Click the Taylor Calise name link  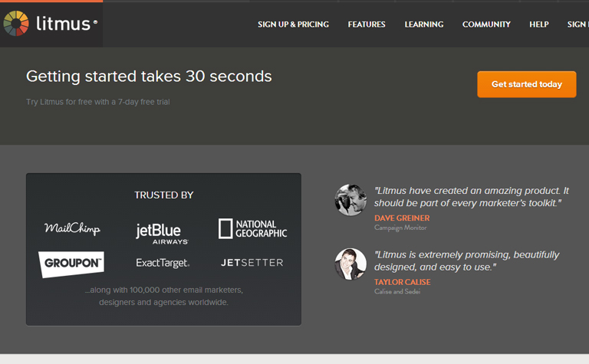(x=402, y=282)
